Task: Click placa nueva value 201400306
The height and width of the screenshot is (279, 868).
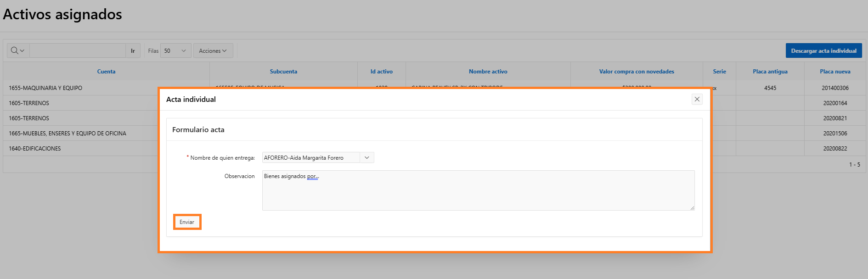Action: click(x=835, y=88)
